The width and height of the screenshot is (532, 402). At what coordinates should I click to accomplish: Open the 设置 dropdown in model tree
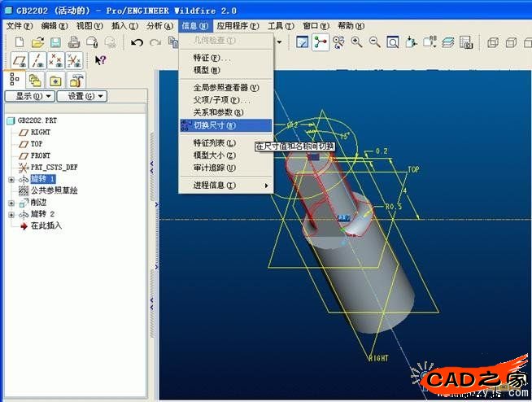pos(86,96)
